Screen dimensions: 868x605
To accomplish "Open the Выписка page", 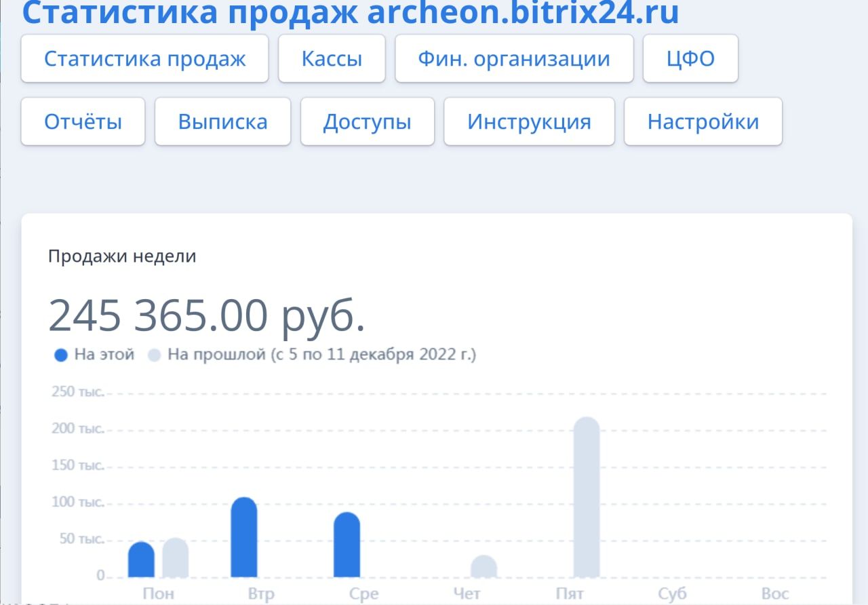I will (223, 122).
